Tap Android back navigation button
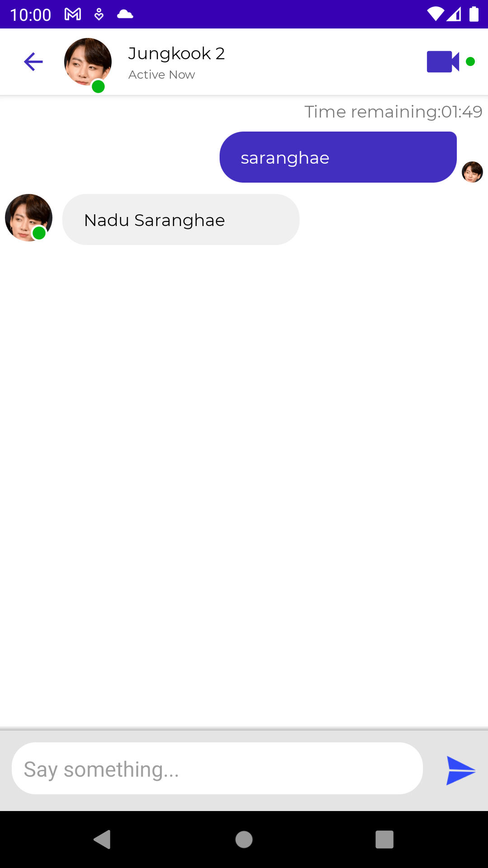 (102, 840)
